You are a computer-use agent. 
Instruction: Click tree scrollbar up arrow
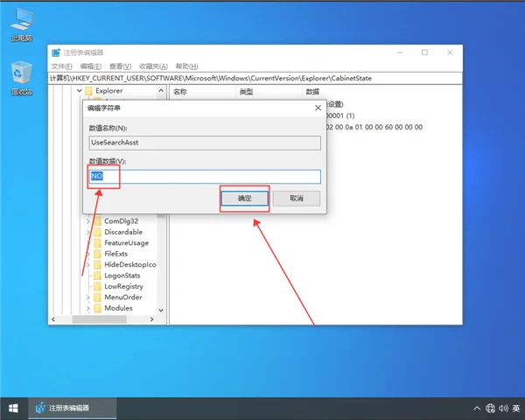(x=161, y=91)
